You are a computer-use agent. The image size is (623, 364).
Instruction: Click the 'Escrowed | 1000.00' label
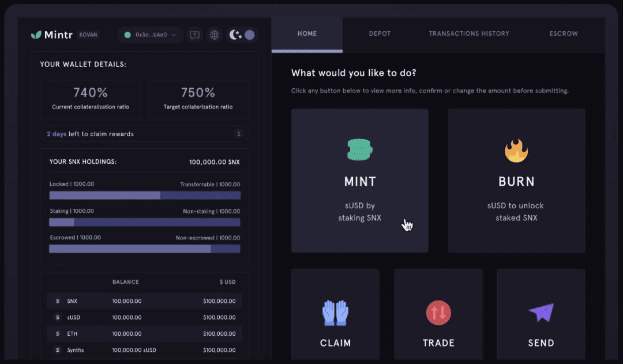[x=75, y=237]
